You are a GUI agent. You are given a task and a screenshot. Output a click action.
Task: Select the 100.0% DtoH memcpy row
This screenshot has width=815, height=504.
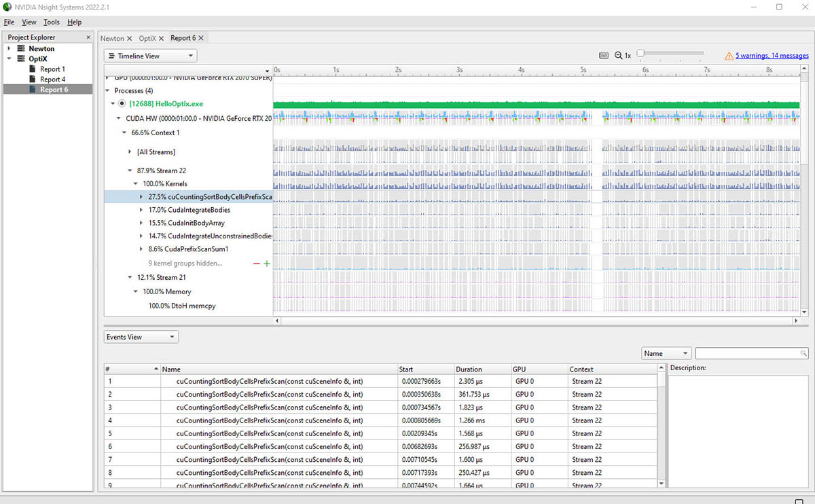pyautogui.click(x=182, y=306)
